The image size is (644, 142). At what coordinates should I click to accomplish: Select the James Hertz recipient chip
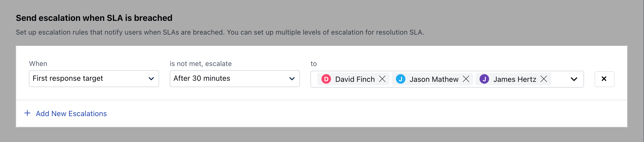(x=513, y=79)
